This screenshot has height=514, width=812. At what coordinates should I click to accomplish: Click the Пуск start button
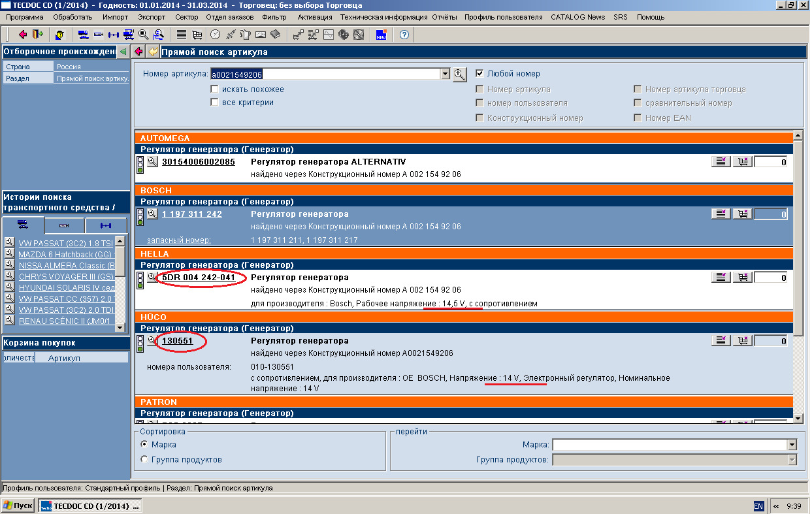click(18, 506)
